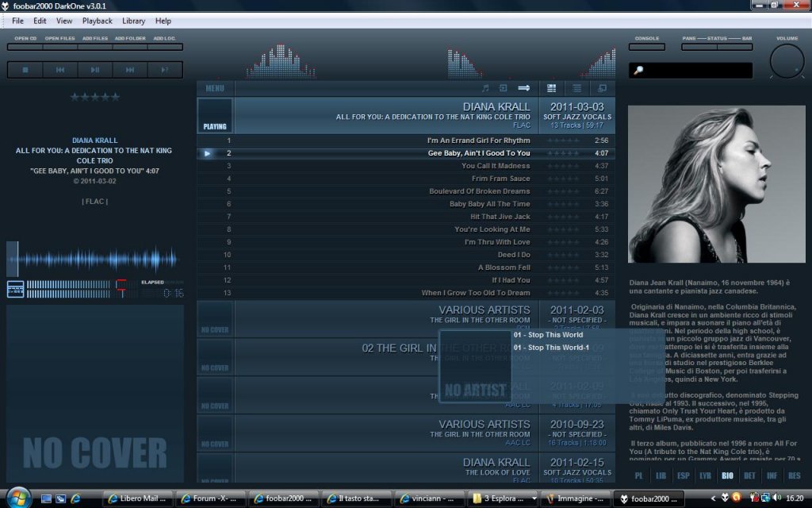Click the Diana Krall artist photo
The width and height of the screenshot is (812, 508).
tap(717, 184)
